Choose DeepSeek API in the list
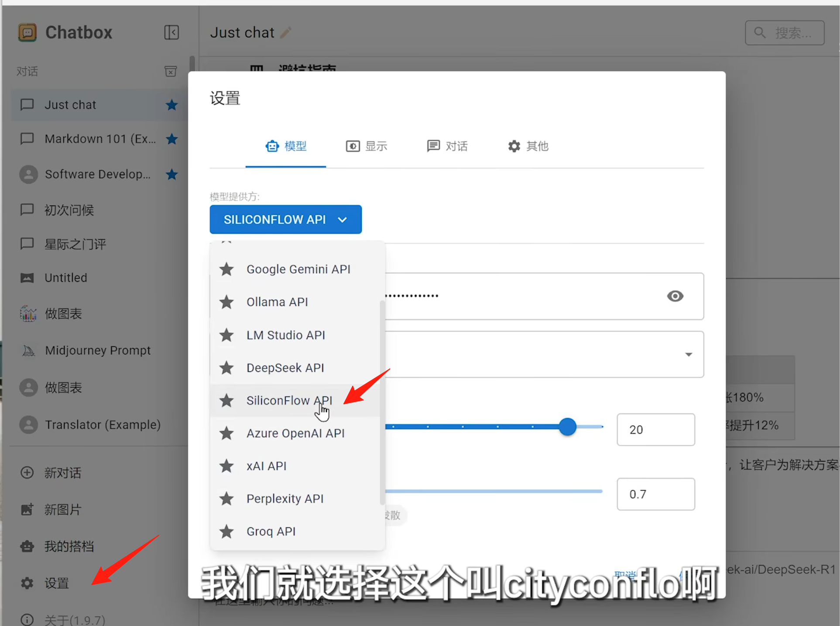The image size is (840, 626). pos(285,368)
